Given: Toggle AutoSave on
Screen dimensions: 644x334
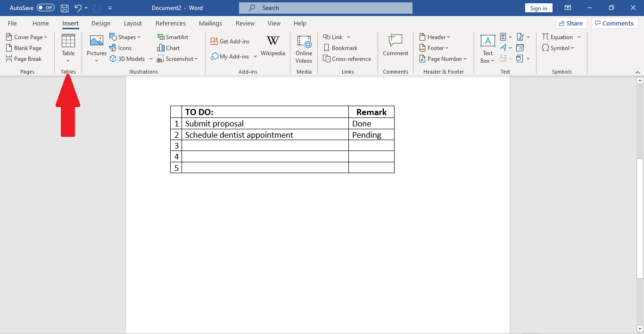Looking at the screenshot, I should (46, 8).
